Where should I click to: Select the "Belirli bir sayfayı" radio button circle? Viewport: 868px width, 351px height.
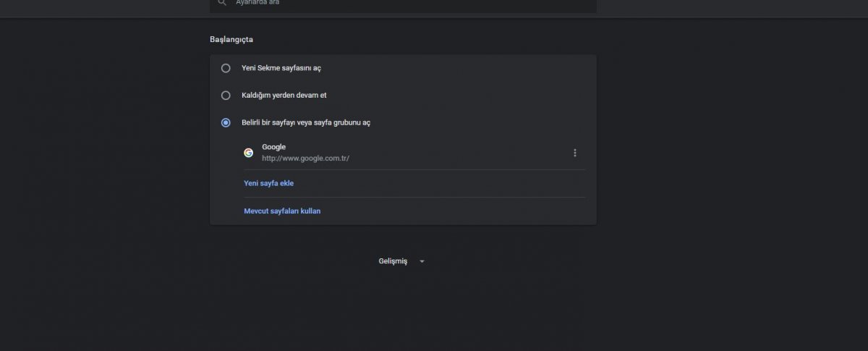[x=226, y=123]
